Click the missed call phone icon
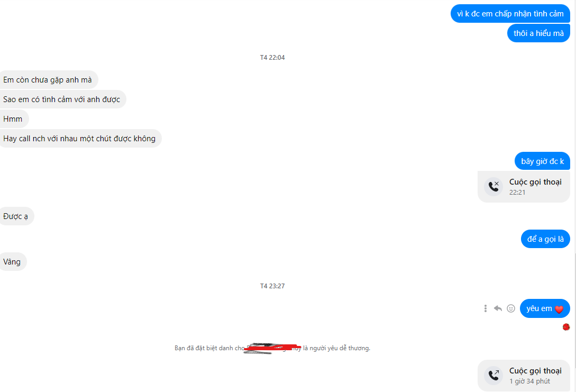 (x=493, y=187)
